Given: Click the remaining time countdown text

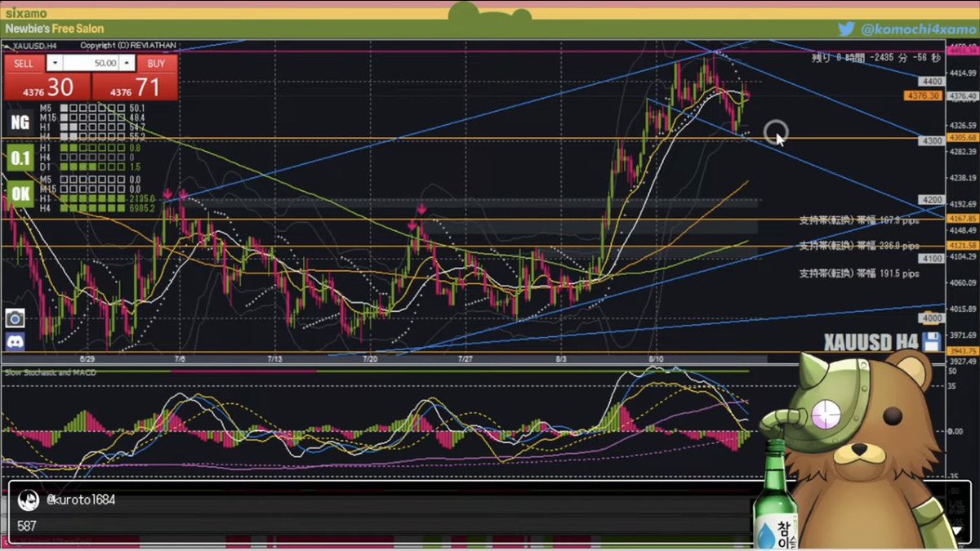Looking at the screenshot, I should (875, 58).
